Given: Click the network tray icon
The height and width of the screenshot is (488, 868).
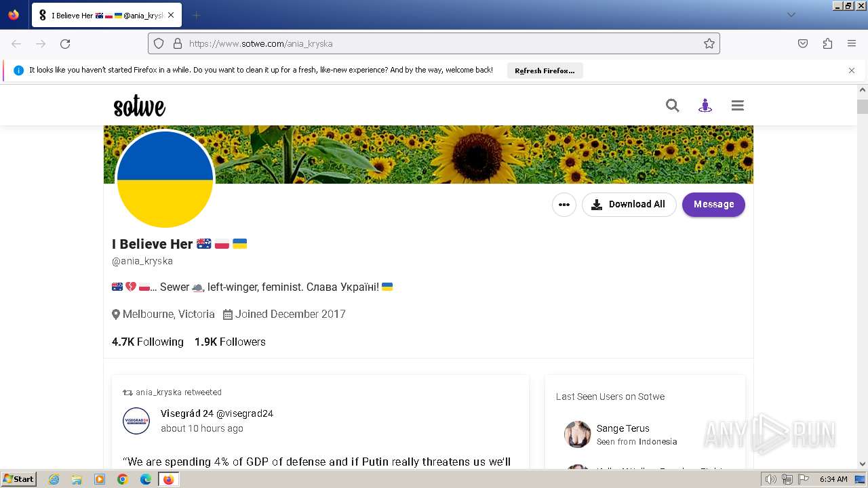Looking at the screenshot, I should (787, 479).
